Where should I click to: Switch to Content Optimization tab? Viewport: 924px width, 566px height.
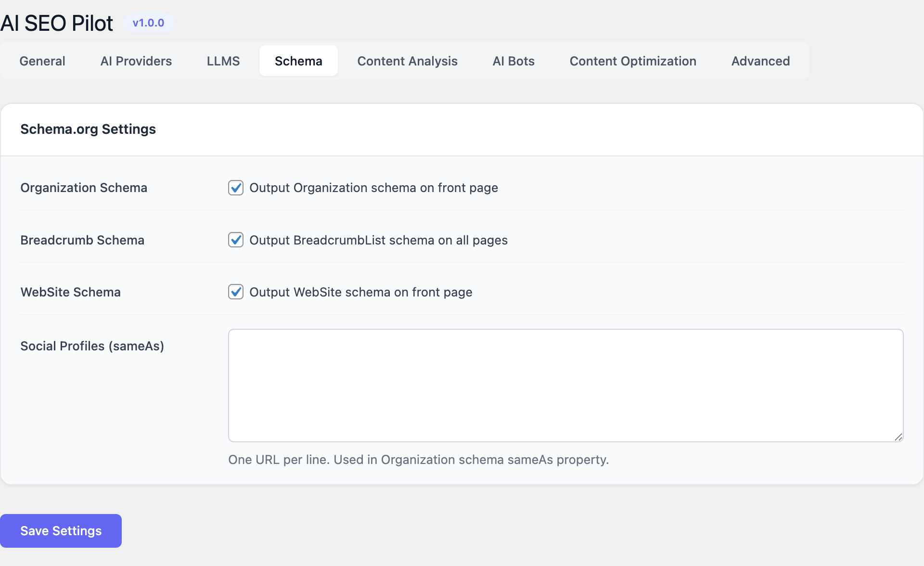[x=633, y=61]
